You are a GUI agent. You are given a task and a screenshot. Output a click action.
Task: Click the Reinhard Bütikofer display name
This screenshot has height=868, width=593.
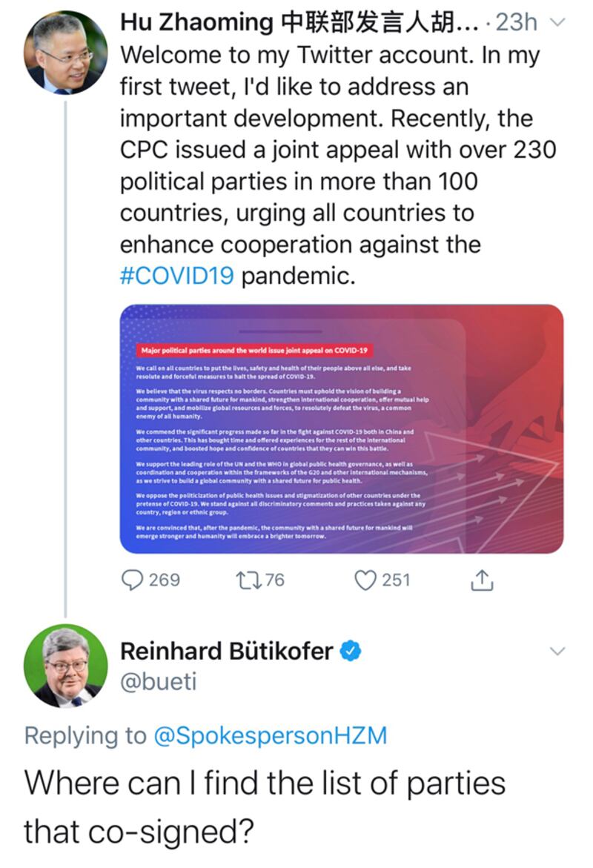pos(227,651)
